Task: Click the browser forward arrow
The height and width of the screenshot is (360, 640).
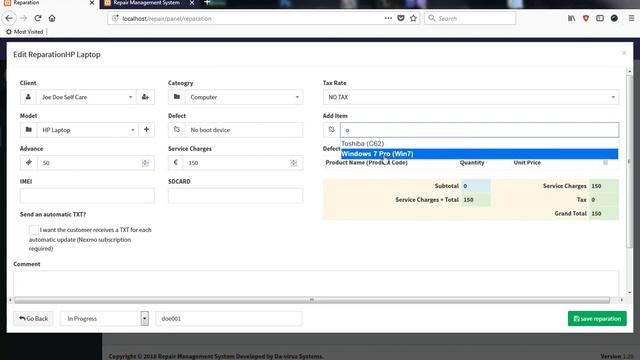Action: pos(23,18)
